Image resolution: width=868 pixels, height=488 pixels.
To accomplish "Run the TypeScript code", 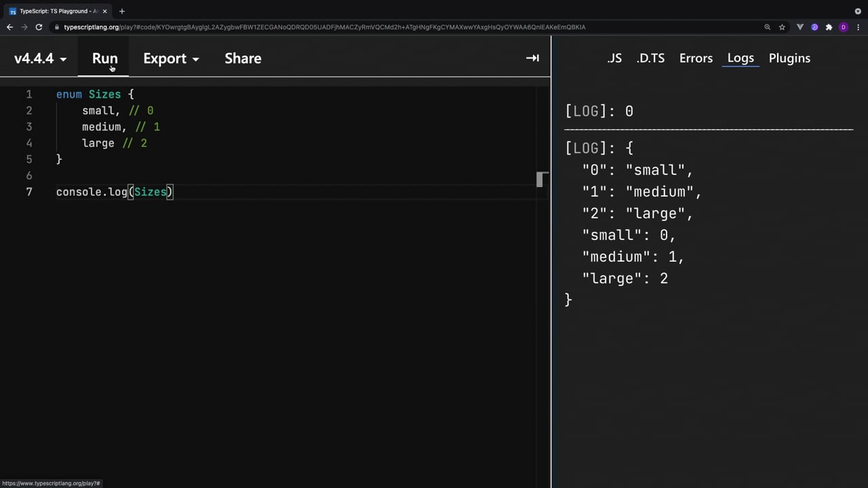I will click(105, 58).
